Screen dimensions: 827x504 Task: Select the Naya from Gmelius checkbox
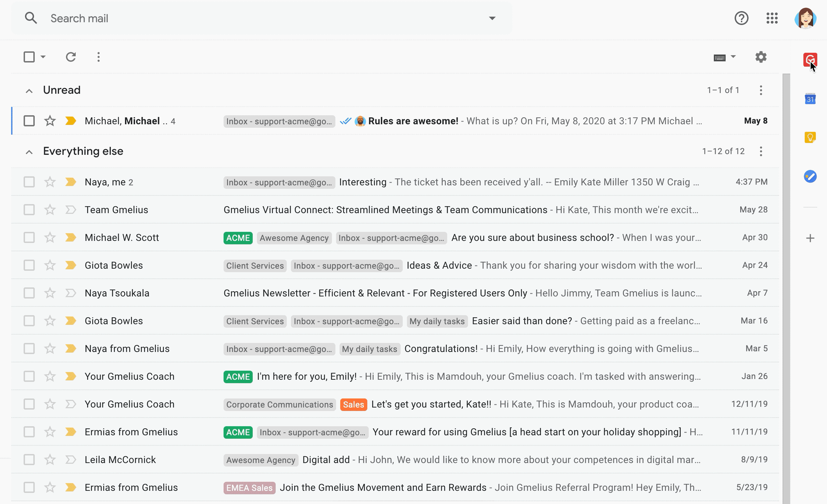coord(29,348)
